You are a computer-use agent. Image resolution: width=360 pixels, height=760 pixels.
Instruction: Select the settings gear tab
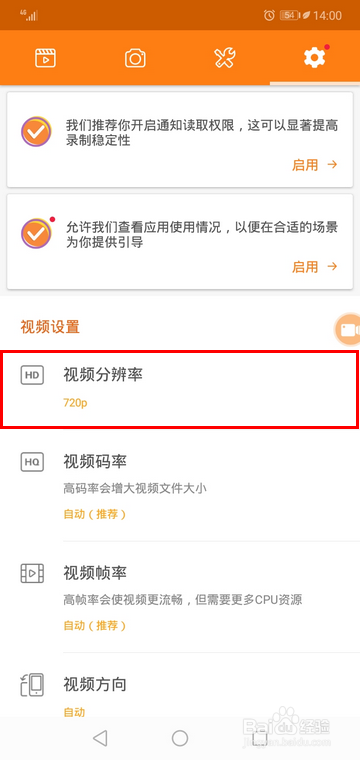pyautogui.click(x=314, y=58)
